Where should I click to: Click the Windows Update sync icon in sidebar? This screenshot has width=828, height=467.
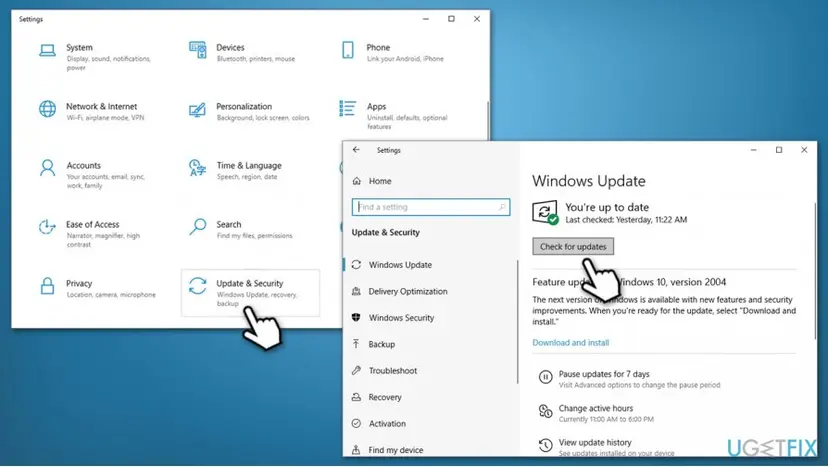click(356, 265)
